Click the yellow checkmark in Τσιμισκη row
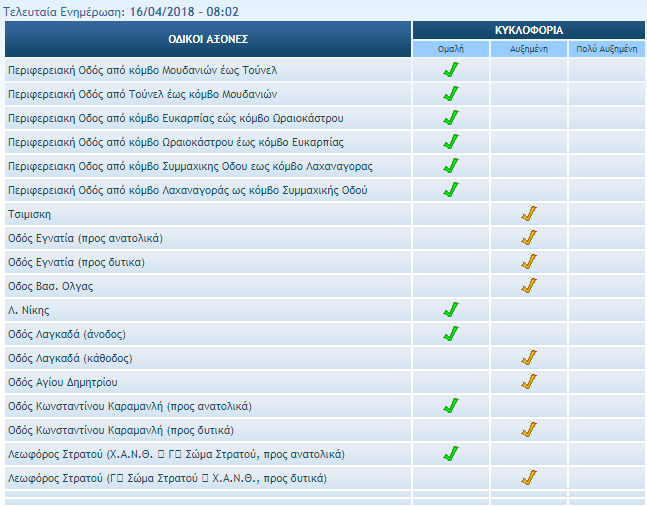Screen dimensions: 647x507 point(529,214)
